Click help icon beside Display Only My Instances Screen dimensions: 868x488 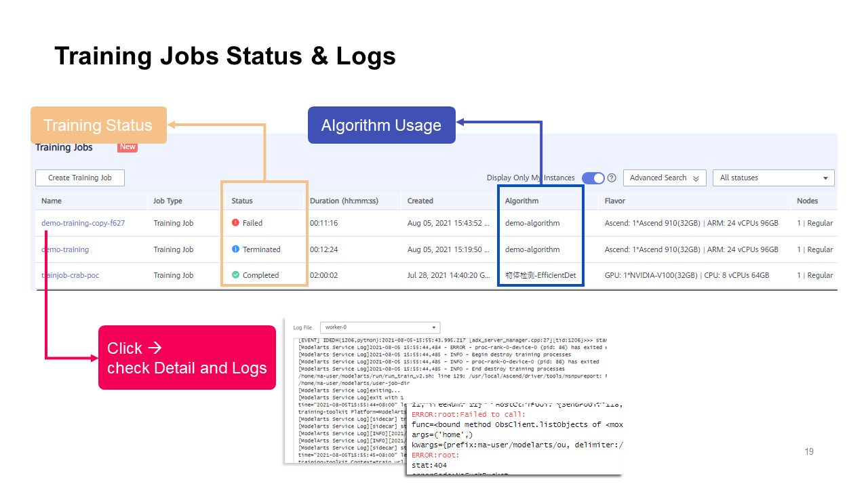pyautogui.click(x=612, y=178)
